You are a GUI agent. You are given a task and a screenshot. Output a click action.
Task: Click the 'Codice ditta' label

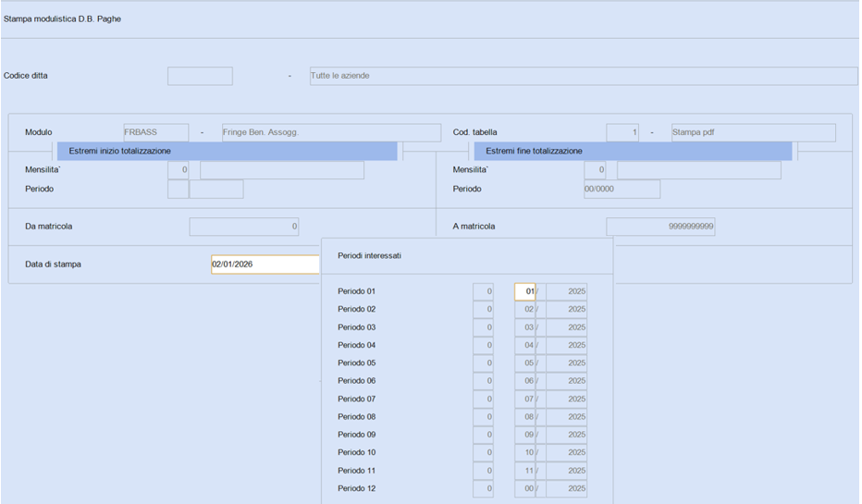pyautogui.click(x=26, y=76)
